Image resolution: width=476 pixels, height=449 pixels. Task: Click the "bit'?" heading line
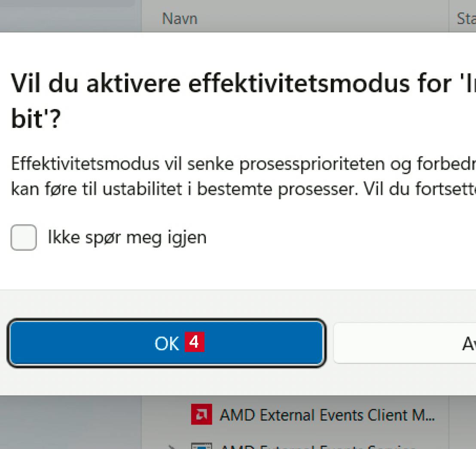[36, 121]
